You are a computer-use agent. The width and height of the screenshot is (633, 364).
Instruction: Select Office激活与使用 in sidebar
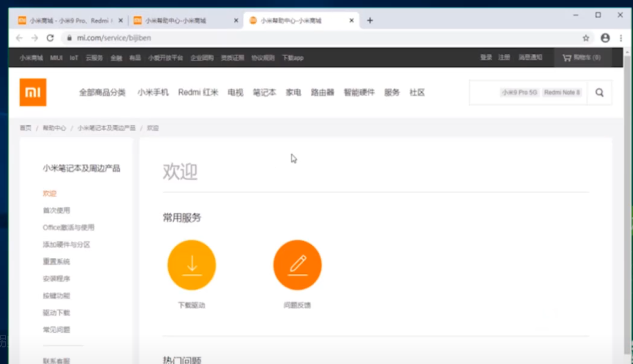68,227
